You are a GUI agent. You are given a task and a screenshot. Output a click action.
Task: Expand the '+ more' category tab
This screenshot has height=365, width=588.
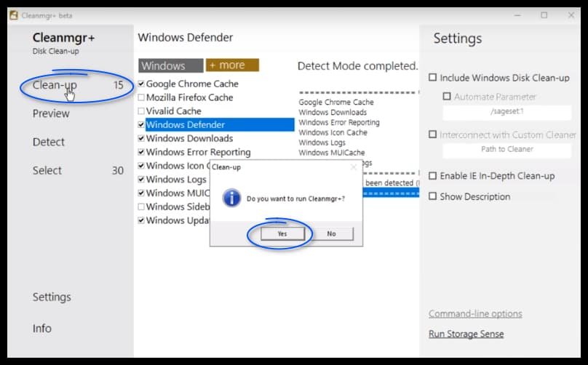(232, 65)
